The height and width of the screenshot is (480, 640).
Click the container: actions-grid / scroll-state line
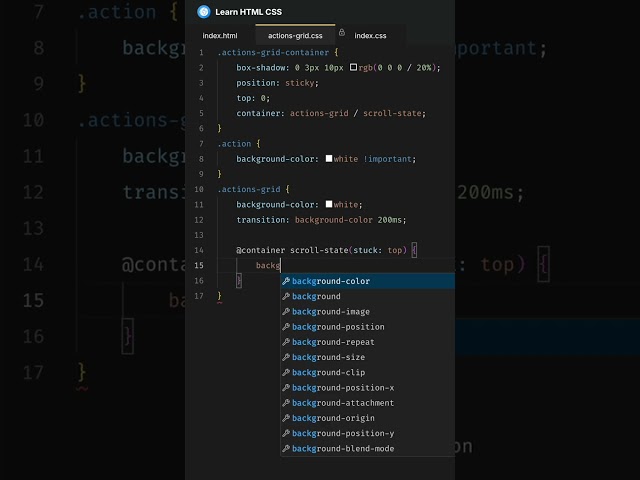click(x=331, y=113)
